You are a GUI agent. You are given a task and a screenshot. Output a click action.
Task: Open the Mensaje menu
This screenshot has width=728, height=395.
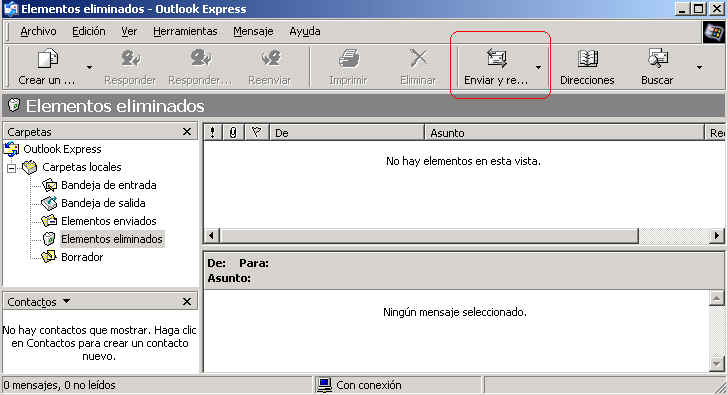253,32
